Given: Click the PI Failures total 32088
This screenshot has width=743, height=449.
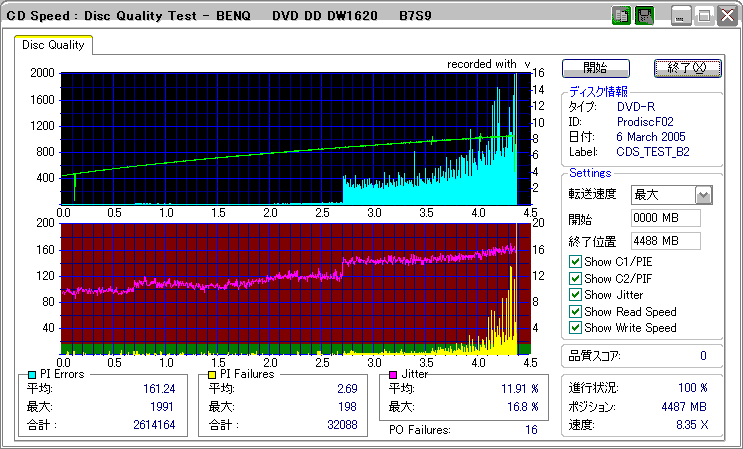Looking at the screenshot, I should (x=342, y=425).
